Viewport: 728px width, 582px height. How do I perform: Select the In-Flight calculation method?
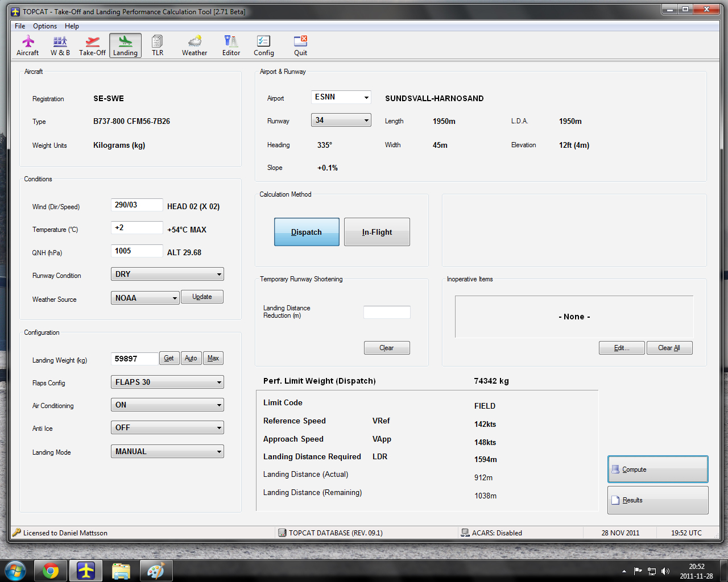(377, 232)
